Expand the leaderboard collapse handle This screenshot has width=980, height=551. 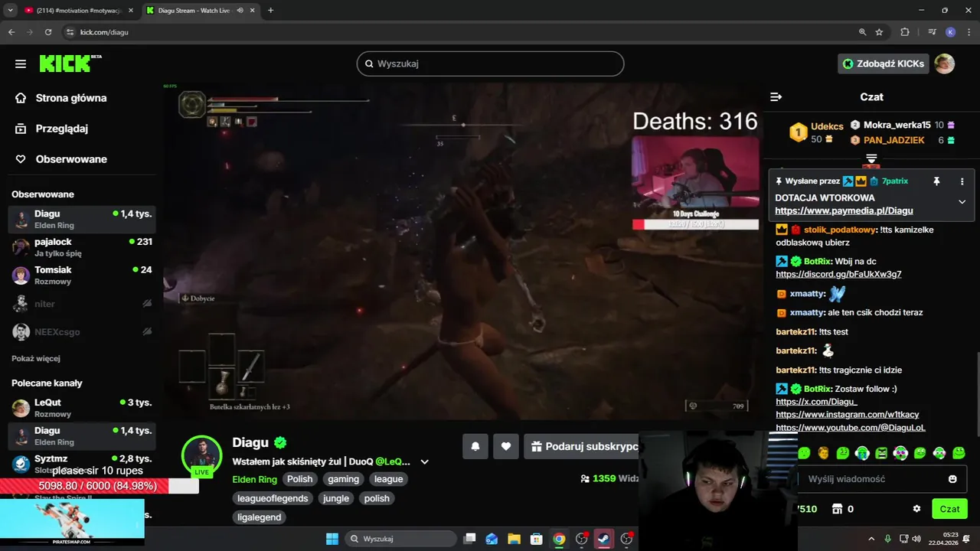(x=871, y=158)
